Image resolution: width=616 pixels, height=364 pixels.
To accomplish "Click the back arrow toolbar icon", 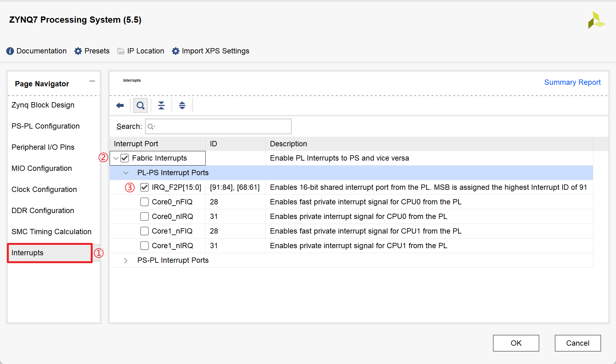I will click(x=120, y=106).
